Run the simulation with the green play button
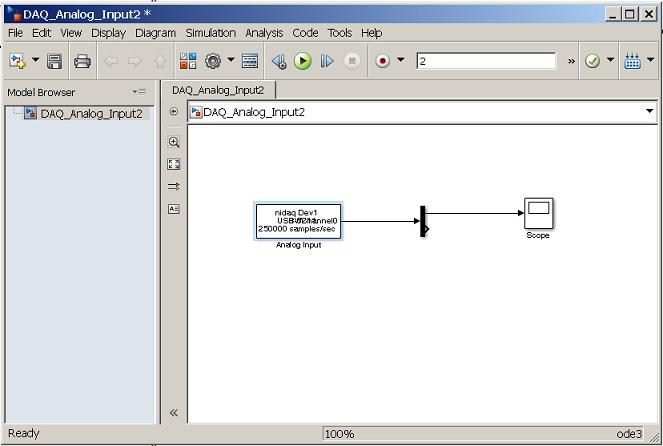 point(303,61)
